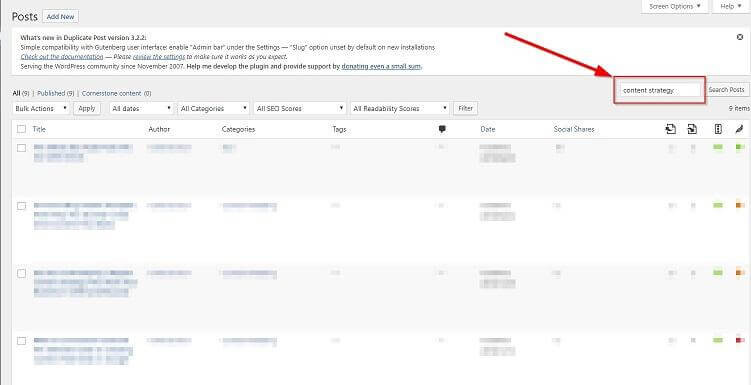Sort posts by Date column

coord(488,129)
